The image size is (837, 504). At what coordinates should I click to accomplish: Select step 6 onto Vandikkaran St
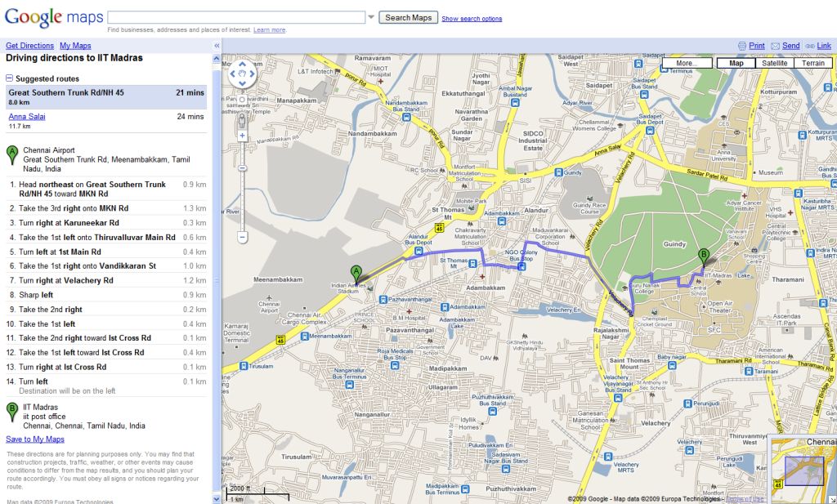(106, 266)
